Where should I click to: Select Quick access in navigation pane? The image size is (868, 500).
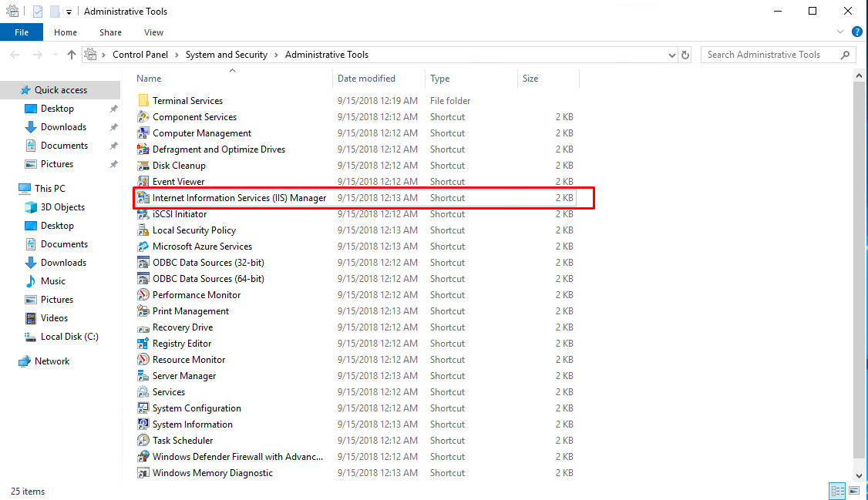point(60,89)
